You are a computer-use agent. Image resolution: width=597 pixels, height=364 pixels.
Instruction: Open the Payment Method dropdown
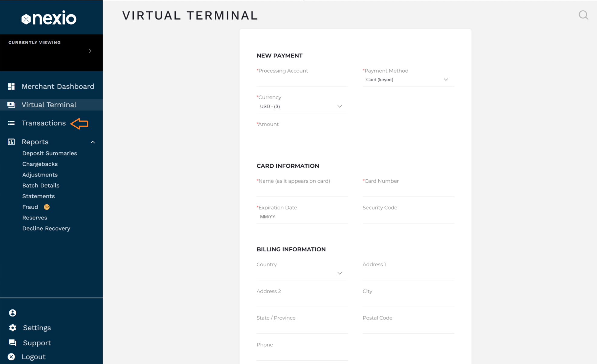click(x=408, y=80)
